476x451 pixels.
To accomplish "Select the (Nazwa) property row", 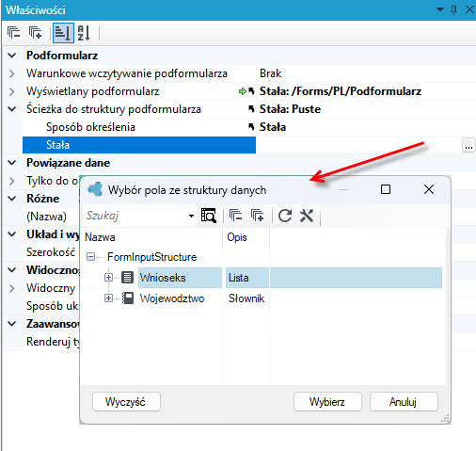I will coord(46,217).
